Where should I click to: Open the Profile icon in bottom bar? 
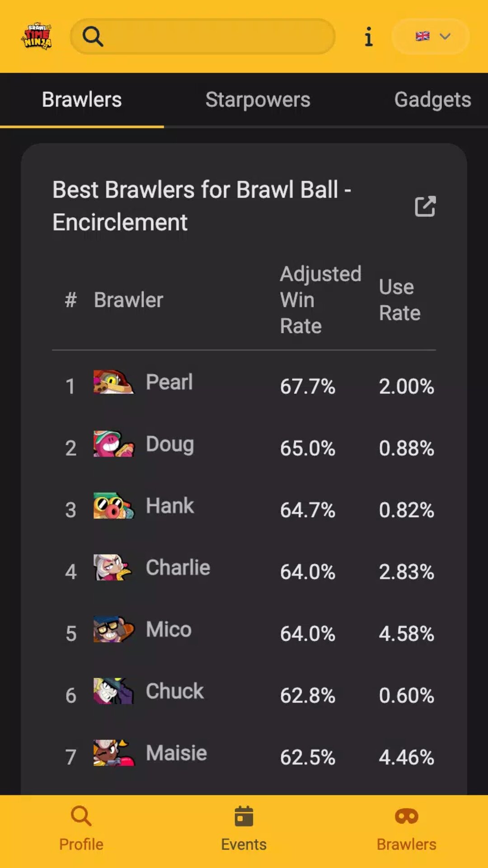coord(81,816)
